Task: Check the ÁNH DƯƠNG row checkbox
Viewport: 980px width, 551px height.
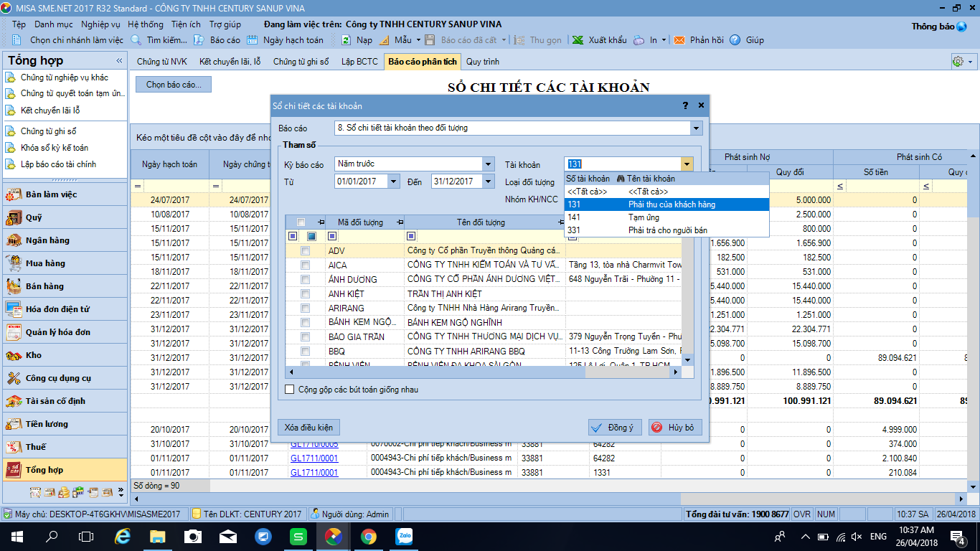Action: [306, 280]
